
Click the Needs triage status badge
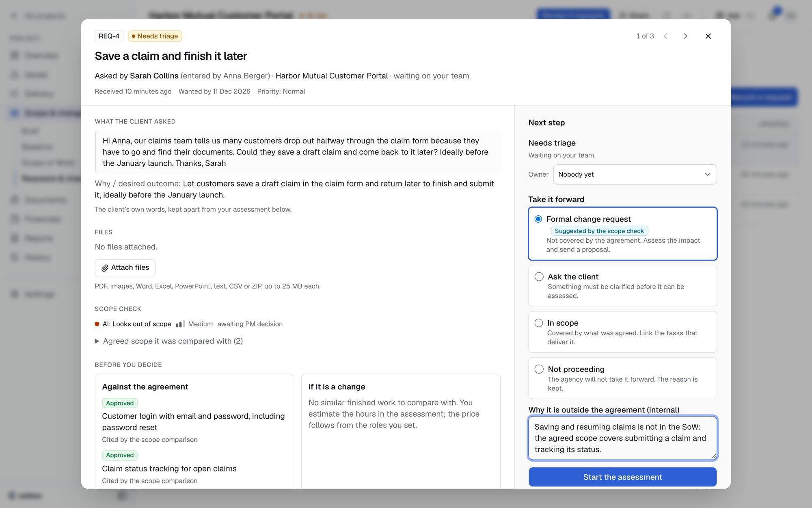tap(155, 36)
